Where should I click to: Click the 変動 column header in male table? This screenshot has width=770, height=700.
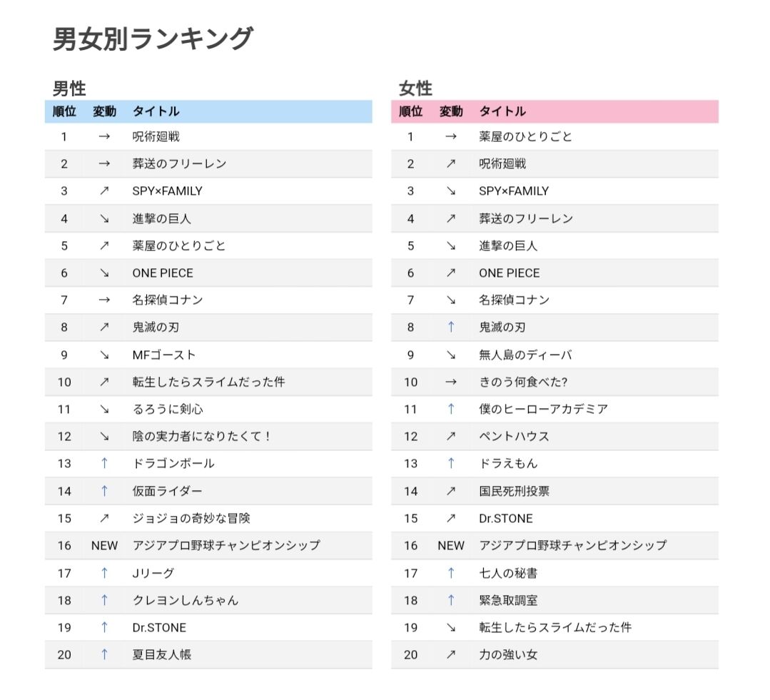pos(105,111)
